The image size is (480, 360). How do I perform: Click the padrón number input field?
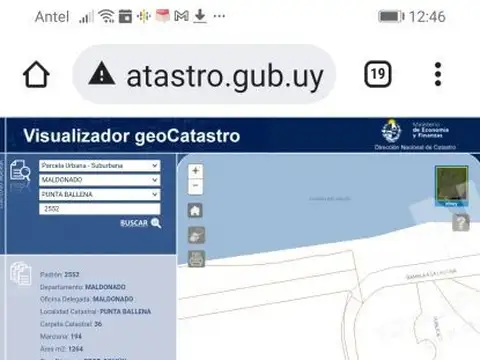[x=100, y=209]
